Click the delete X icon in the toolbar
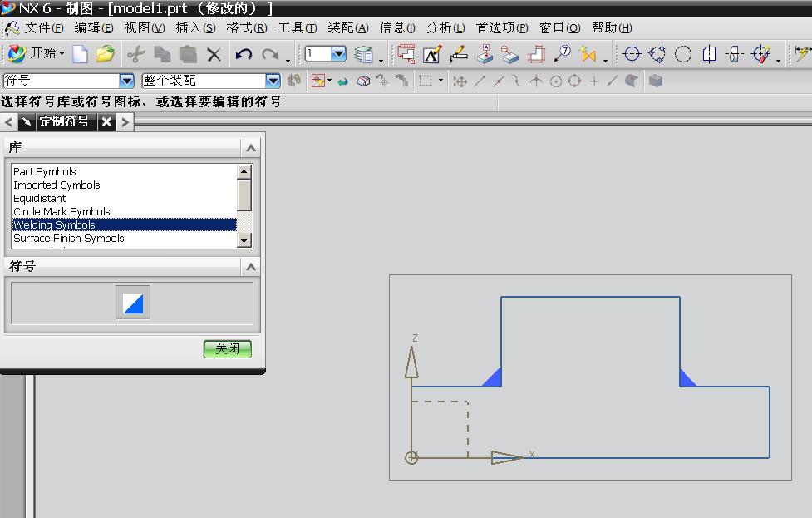 pyautogui.click(x=214, y=54)
